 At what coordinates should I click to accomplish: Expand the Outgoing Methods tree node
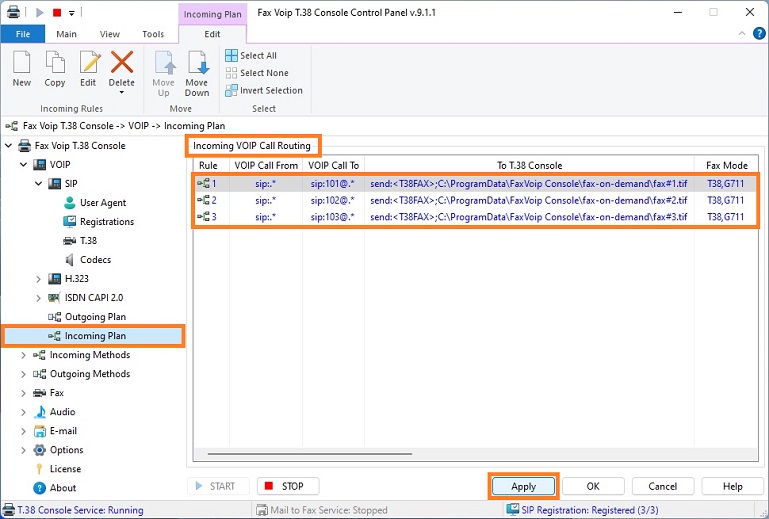click(23, 374)
